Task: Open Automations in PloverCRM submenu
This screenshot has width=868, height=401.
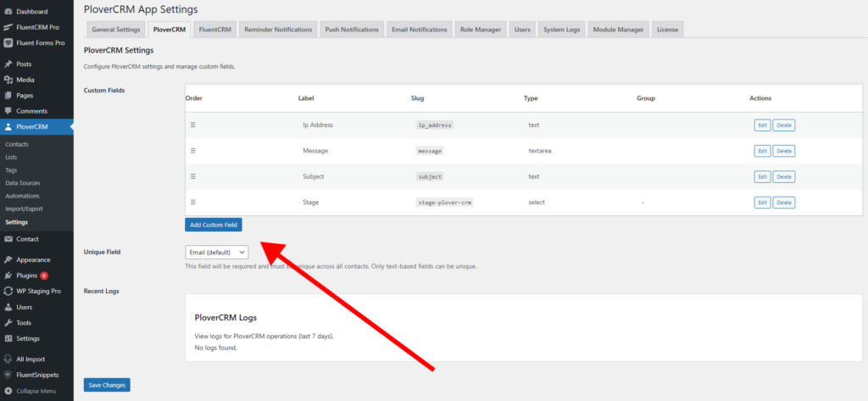Action: point(22,196)
